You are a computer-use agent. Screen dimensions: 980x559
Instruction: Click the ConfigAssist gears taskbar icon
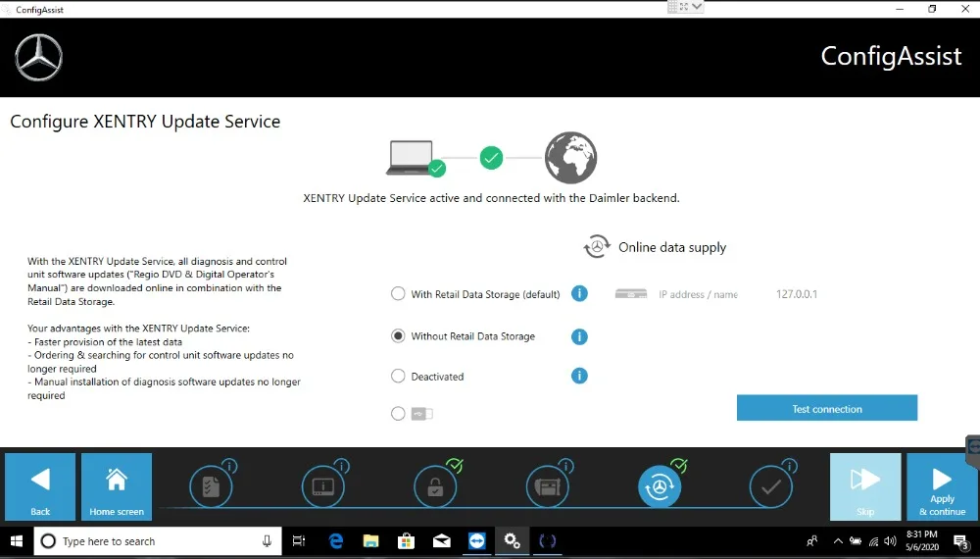coord(513,541)
